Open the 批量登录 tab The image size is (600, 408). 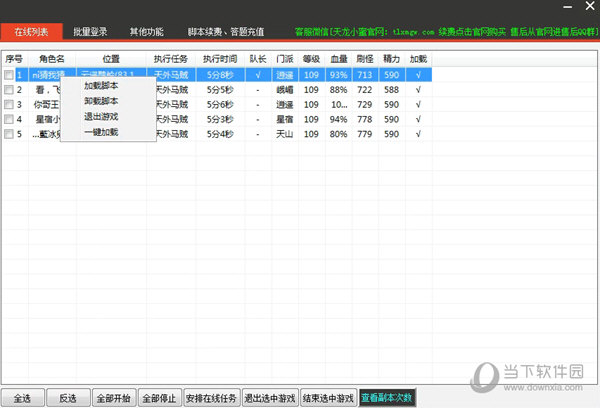click(x=90, y=32)
